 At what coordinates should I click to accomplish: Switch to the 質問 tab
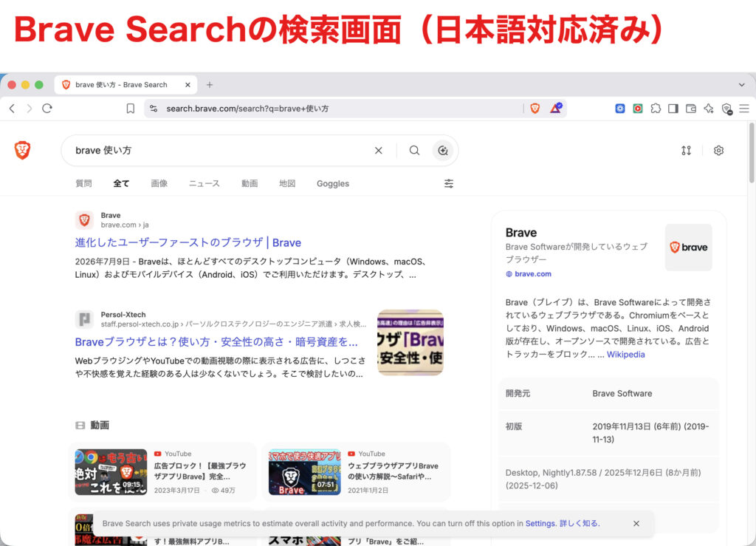coord(83,183)
